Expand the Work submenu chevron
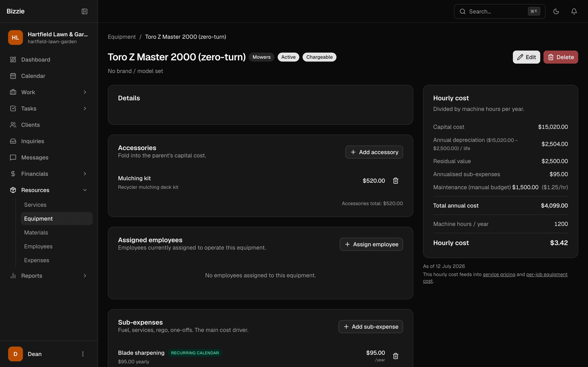 click(85, 92)
